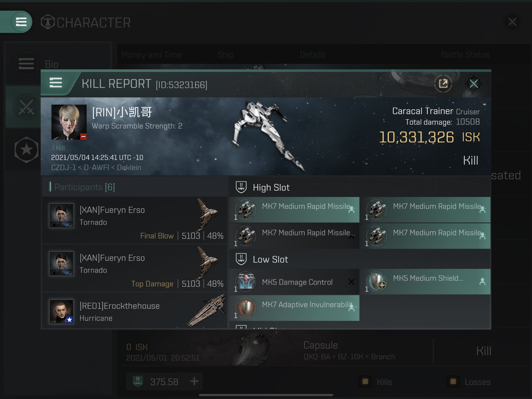Tap the Low Slot section icon

(x=241, y=259)
